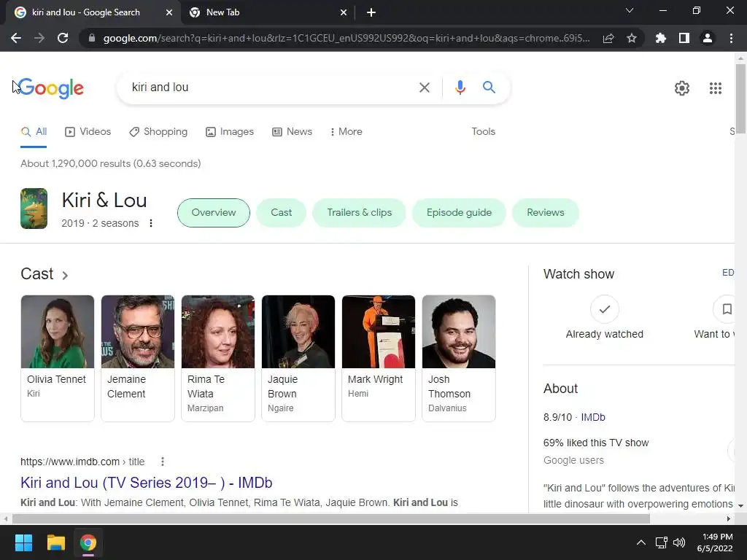Open Jemaine Clement cast card
Viewport: 747px width, 560px height.
point(138,358)
